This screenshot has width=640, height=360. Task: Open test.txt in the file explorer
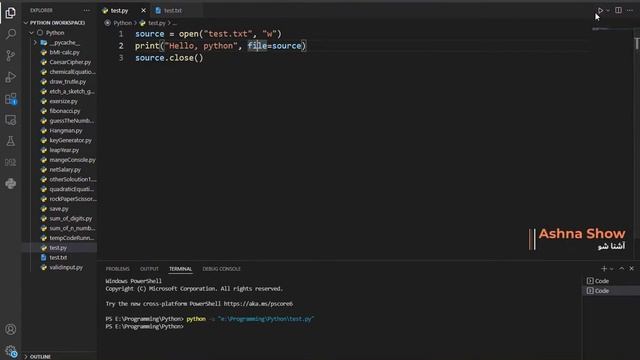58,258
